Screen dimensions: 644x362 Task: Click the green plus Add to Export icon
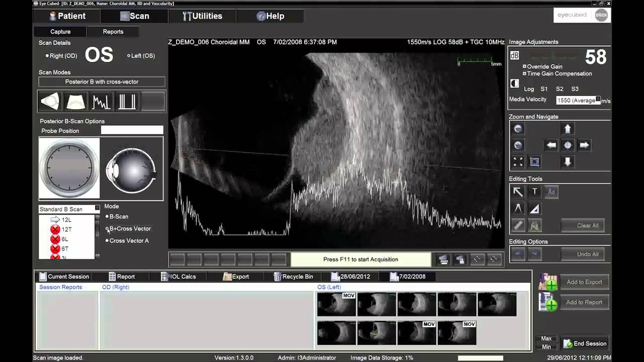[547, 282]
